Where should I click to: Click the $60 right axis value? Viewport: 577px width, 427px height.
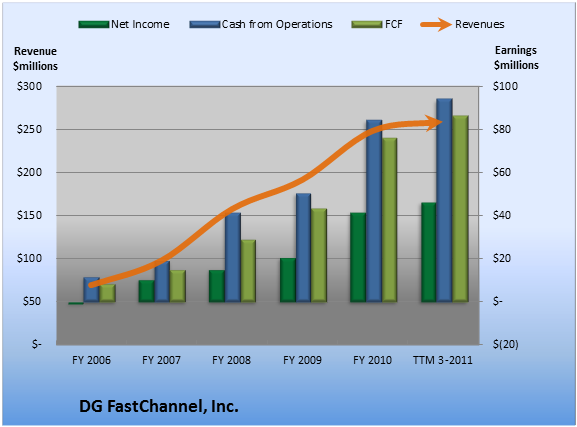pyautogui.click(x=502, y=172)
